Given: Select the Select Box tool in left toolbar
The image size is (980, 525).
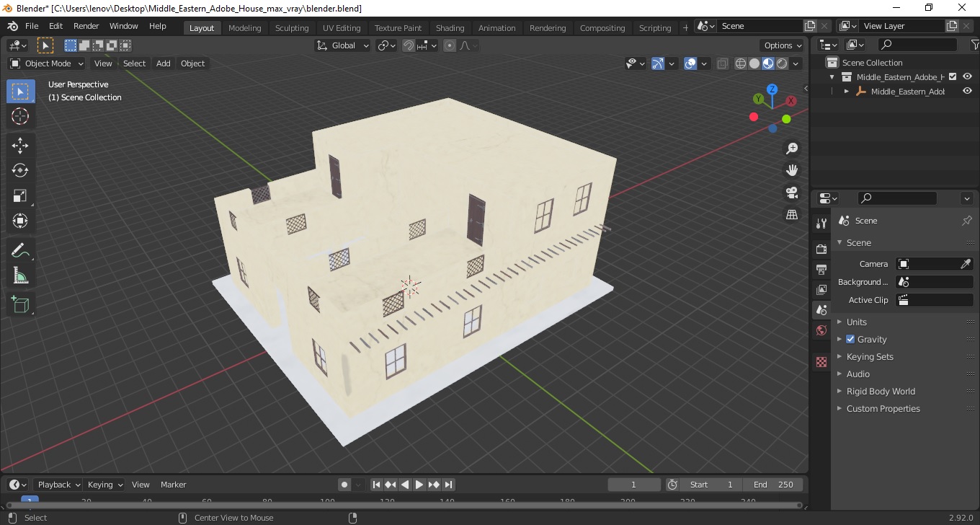Looking at the screenshot, I should click(x=20, y=92).
